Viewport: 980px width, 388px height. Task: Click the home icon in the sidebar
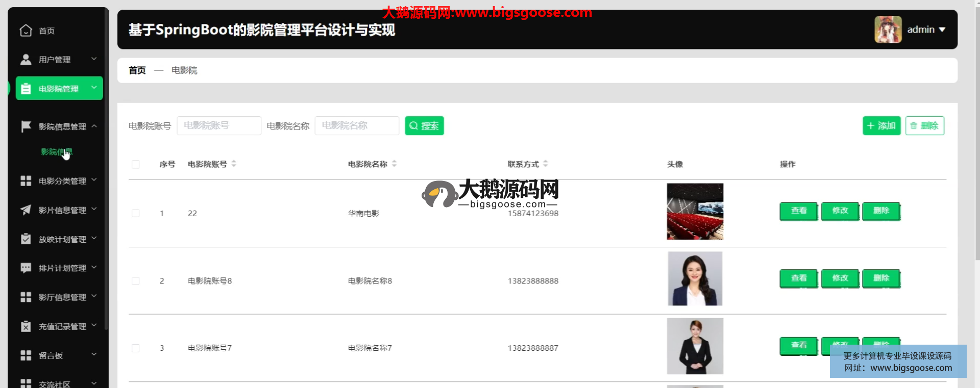point(26,31)
